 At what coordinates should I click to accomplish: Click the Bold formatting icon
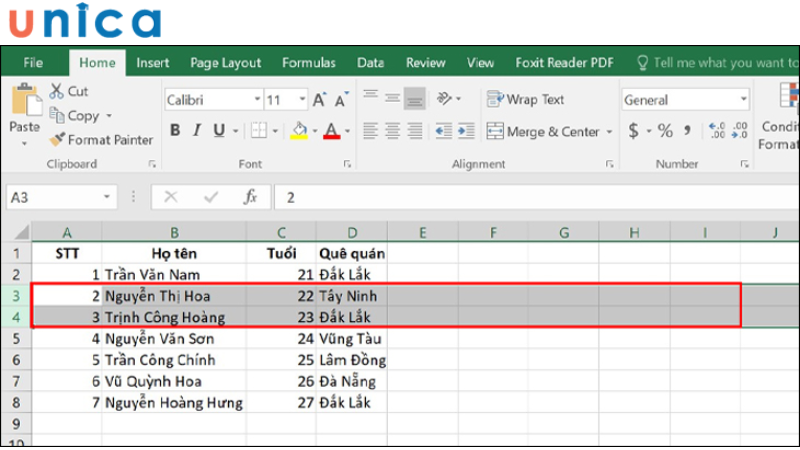(175, 131)
